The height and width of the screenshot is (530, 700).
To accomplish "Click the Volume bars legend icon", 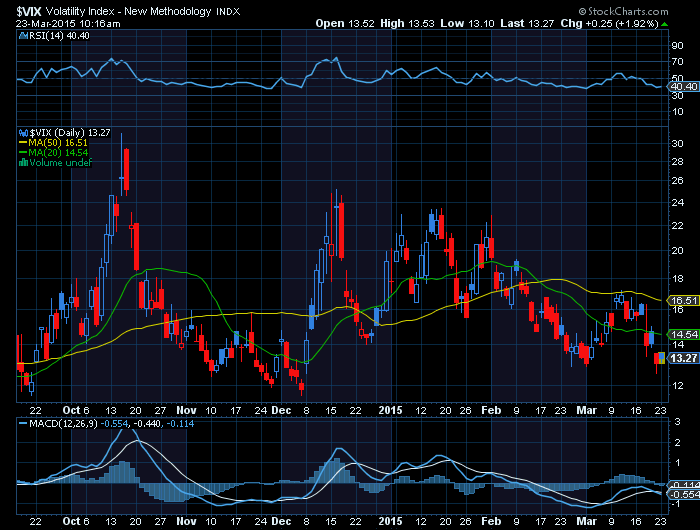I will 24,162.
